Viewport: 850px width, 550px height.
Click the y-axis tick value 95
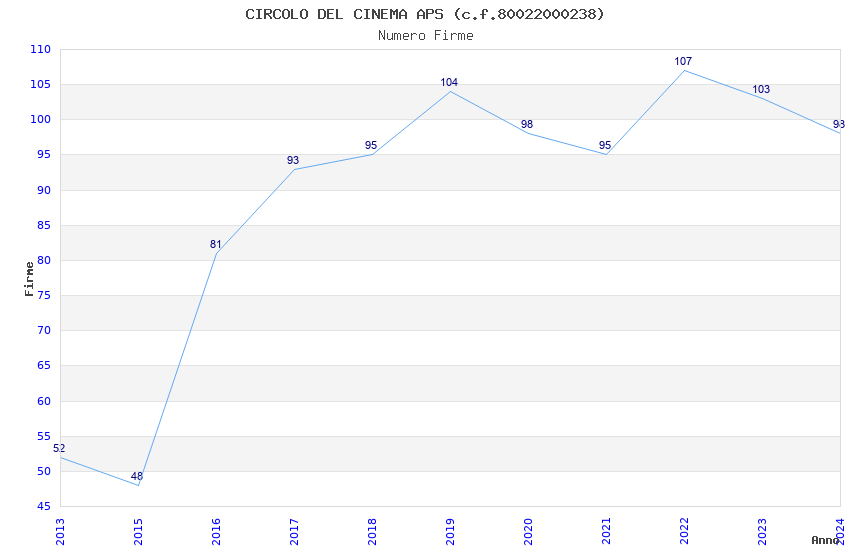click(x=44, y=154)
